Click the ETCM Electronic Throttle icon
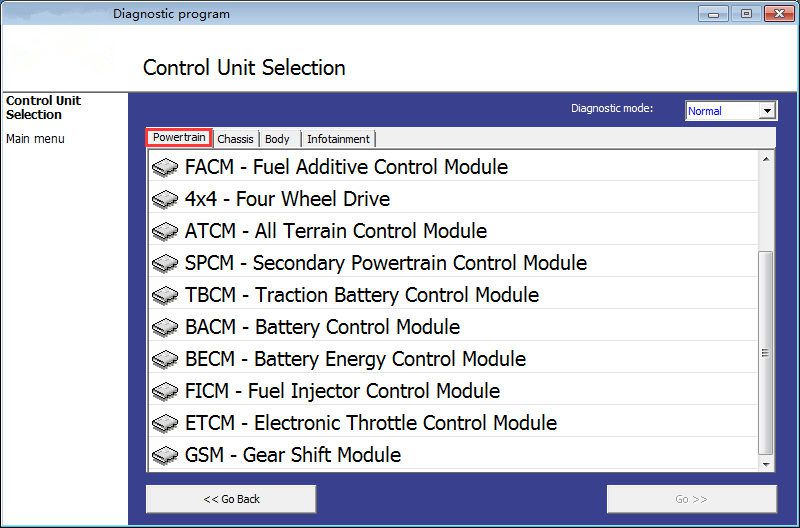Viewport: 800px width, 528px height. (165, 423)
